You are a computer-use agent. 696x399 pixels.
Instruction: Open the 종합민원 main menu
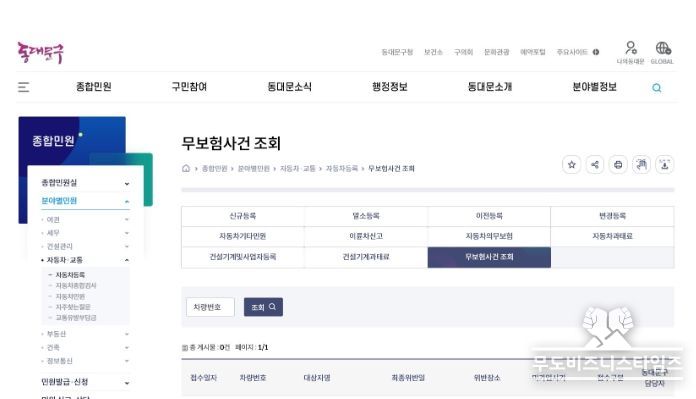(x=93, y=87)
